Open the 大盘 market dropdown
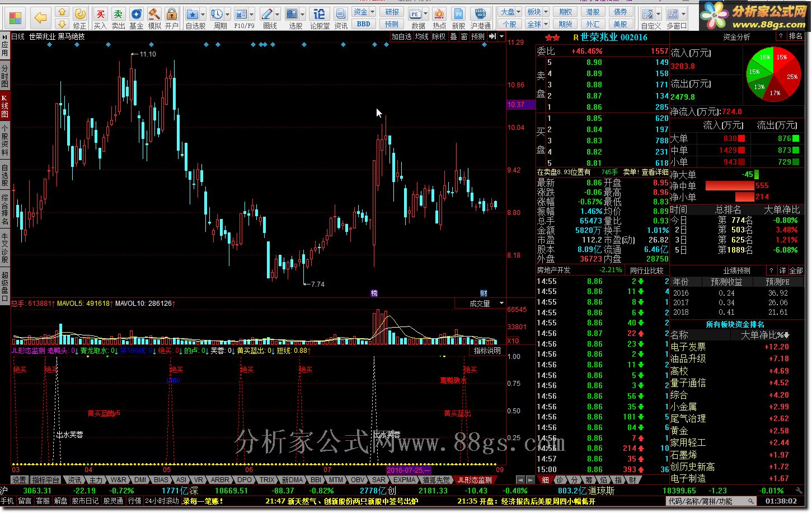Screen dimensions: 812x513 pos(511,12)
